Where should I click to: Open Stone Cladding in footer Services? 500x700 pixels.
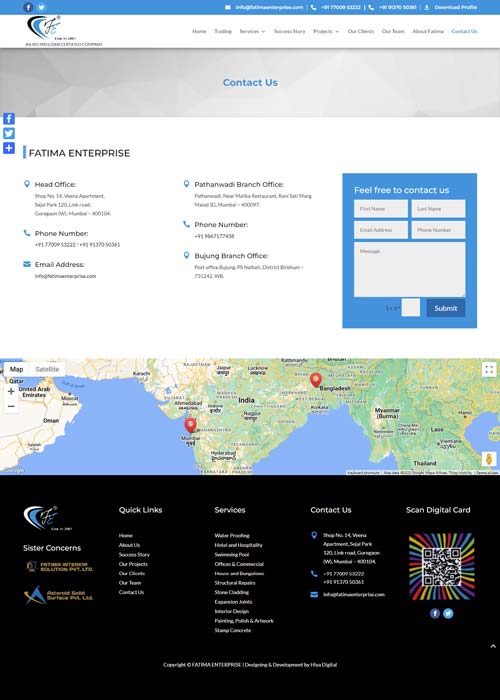tap(232, 592)
